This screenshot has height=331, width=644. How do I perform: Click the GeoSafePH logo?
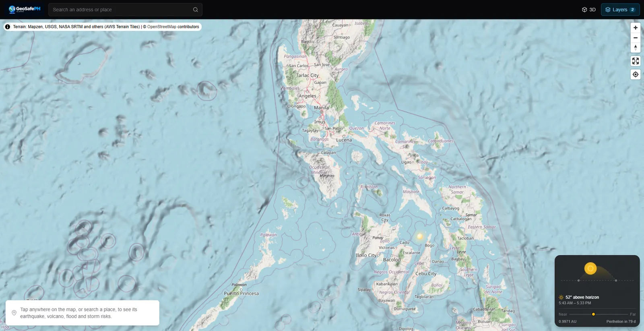(25, 9)
